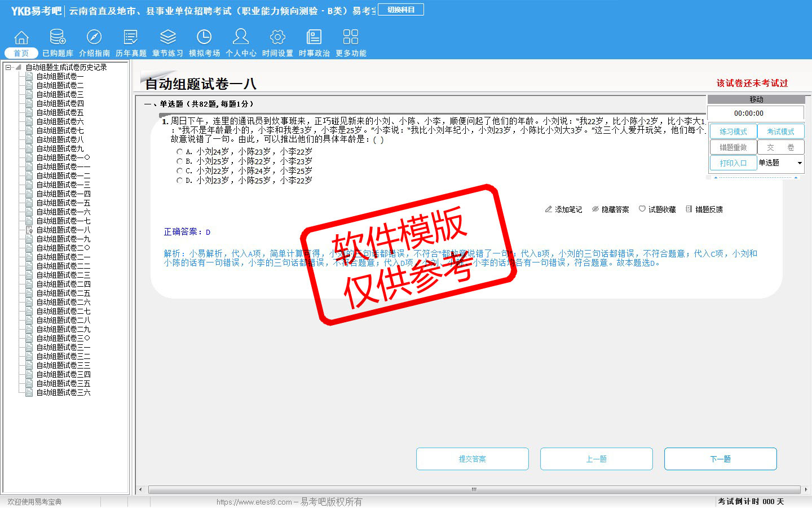
Task: Open the 单选题 question type dropdown
Action: 799,163
